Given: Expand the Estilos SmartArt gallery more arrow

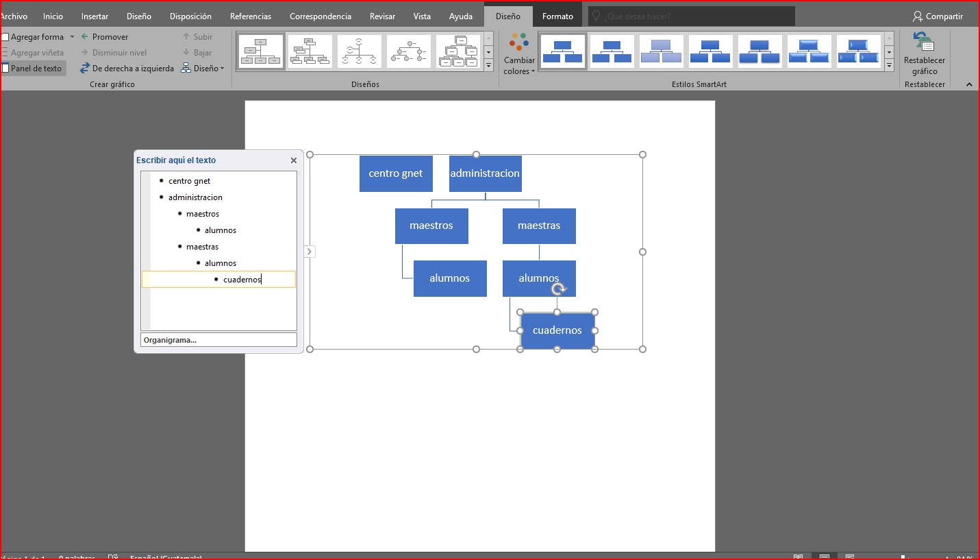Looking at the screenshot, I should click(x=889, y=66).
